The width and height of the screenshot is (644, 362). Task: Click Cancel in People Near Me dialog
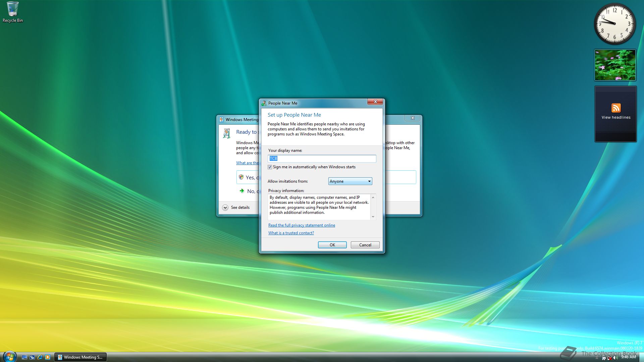tap(365, 245)
